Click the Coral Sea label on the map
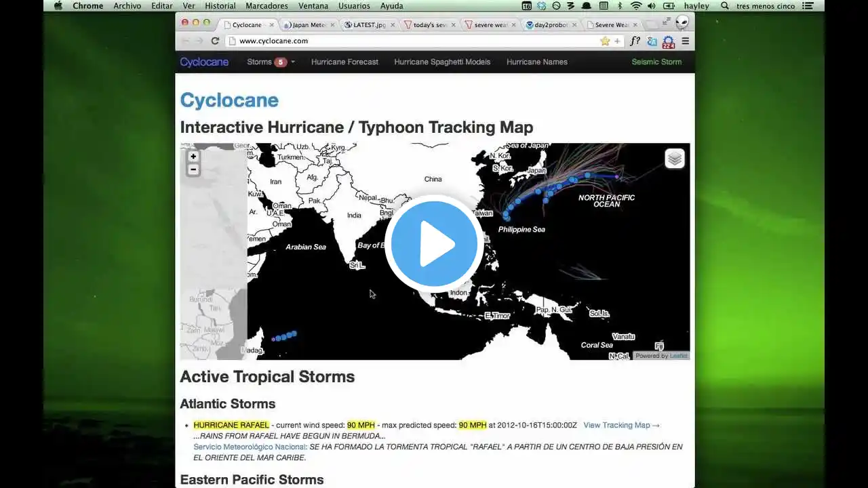868x488 pixels. point(597,345)
